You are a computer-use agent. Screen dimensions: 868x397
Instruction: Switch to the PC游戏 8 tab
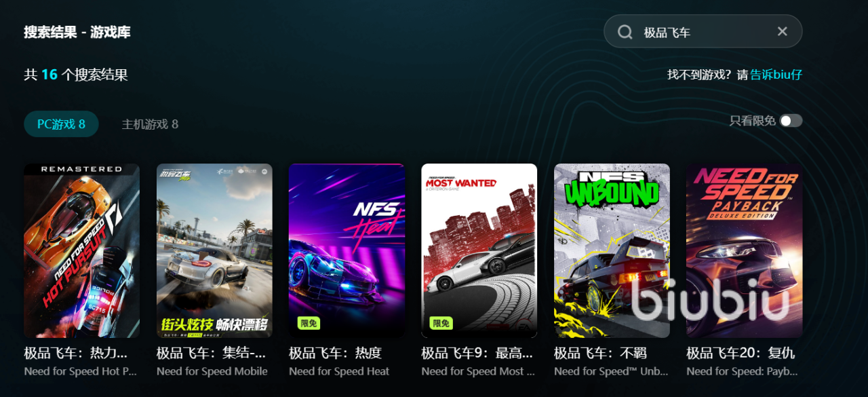pos(61,124)
